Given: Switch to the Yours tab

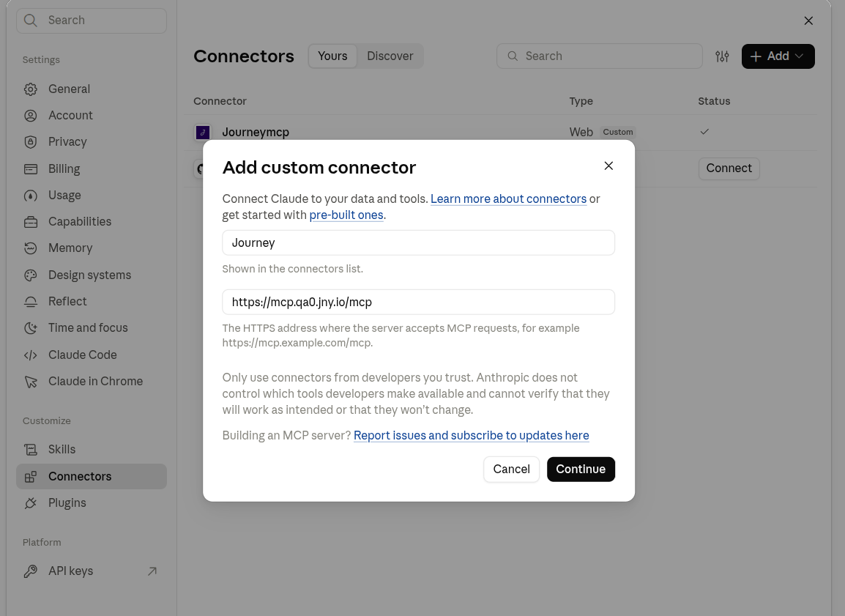Looking at the screenshot, I should (x=332, y=56).
